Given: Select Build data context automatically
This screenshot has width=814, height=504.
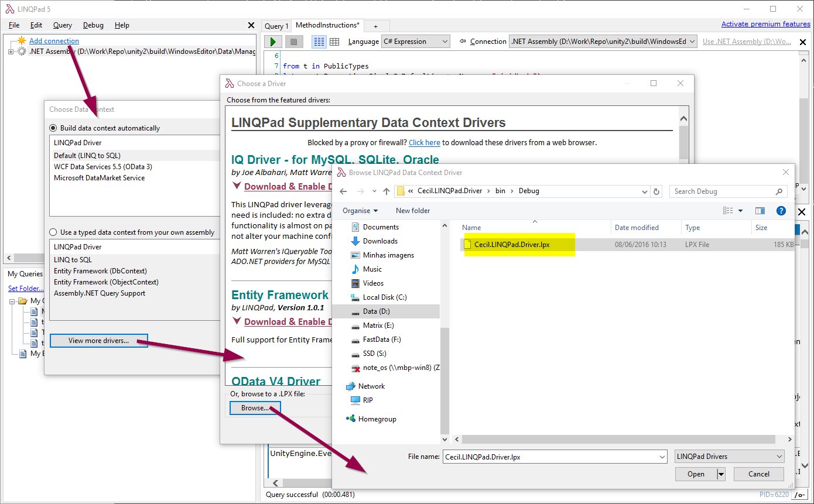Looking at the screenshot, I should [x=53, y=128].
